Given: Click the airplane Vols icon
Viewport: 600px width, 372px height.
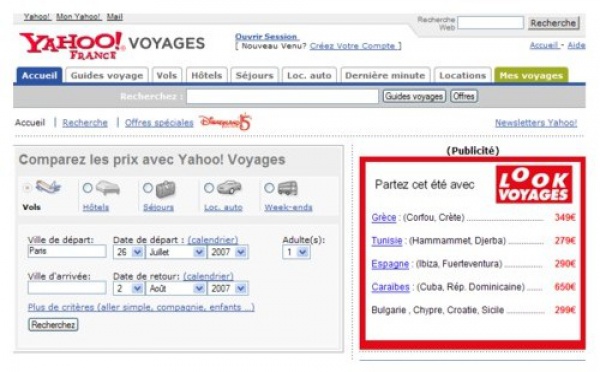Looking at the screenshot, I should pyautogui.click(x=48, y=187).
